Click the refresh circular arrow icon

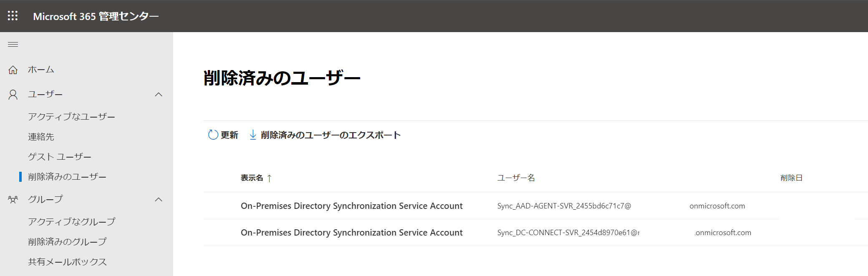[x=213, y=135]
